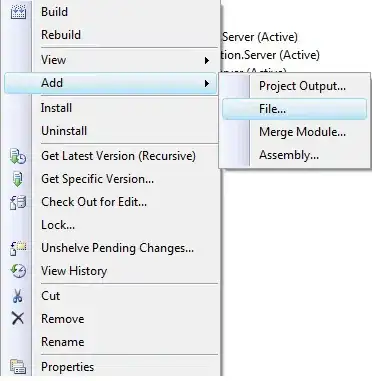This screenshot has width=372, height=381.
Task: Click Rename in the context menu
Action: (63, 342)
